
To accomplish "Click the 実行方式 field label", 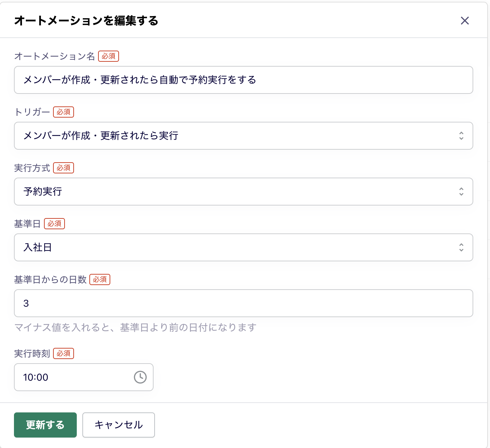I will click(x=32, y=168).
